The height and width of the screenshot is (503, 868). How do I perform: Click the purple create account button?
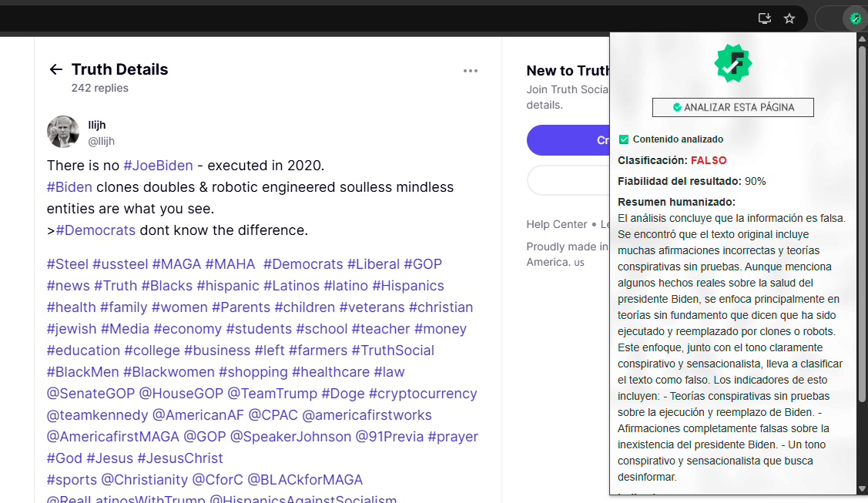(x=568, y=140)
